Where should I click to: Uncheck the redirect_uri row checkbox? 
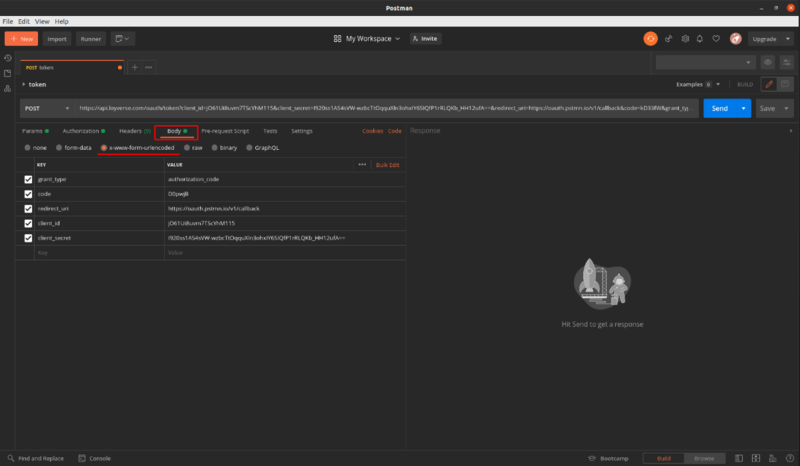tap(28, 209)
